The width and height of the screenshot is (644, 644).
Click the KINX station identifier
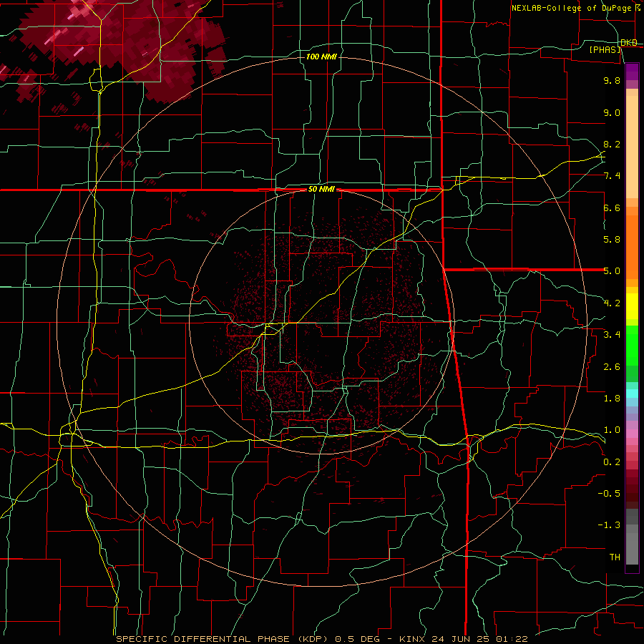coord(412,639)
